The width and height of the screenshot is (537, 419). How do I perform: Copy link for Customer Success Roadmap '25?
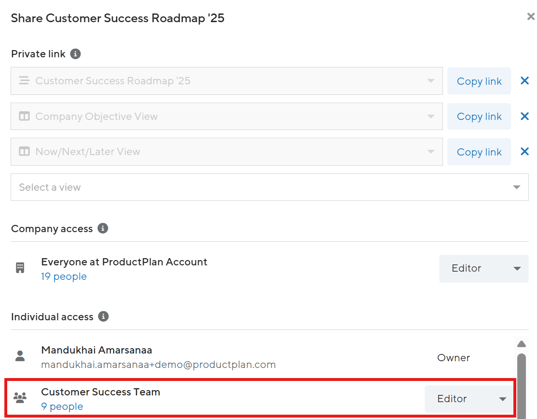click(x=479, y=81)
